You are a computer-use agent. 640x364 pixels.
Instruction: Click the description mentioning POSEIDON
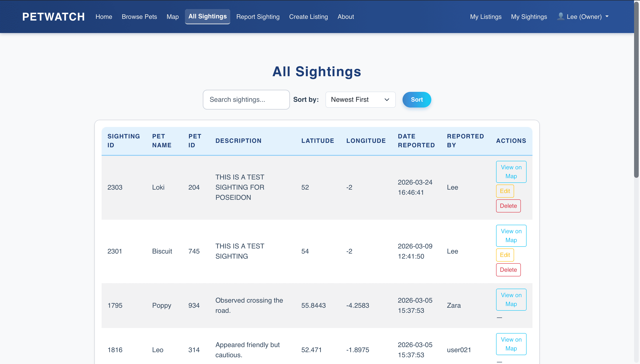[240, 187]
